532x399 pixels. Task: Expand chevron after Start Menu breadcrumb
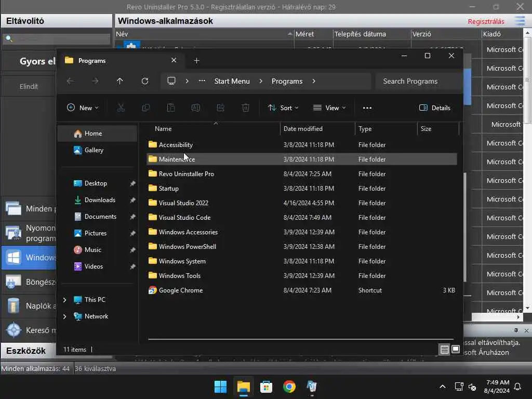click(261, 81)
